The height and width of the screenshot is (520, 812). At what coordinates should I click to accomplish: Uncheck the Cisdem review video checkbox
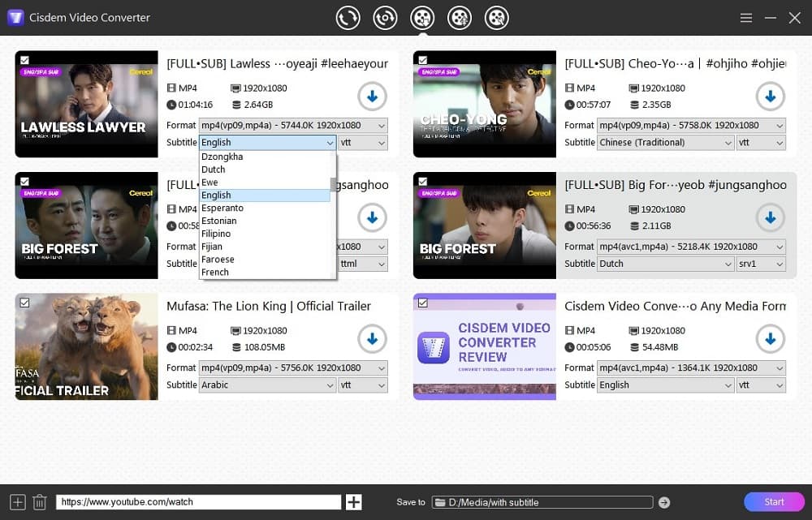(x=422, y=303)
